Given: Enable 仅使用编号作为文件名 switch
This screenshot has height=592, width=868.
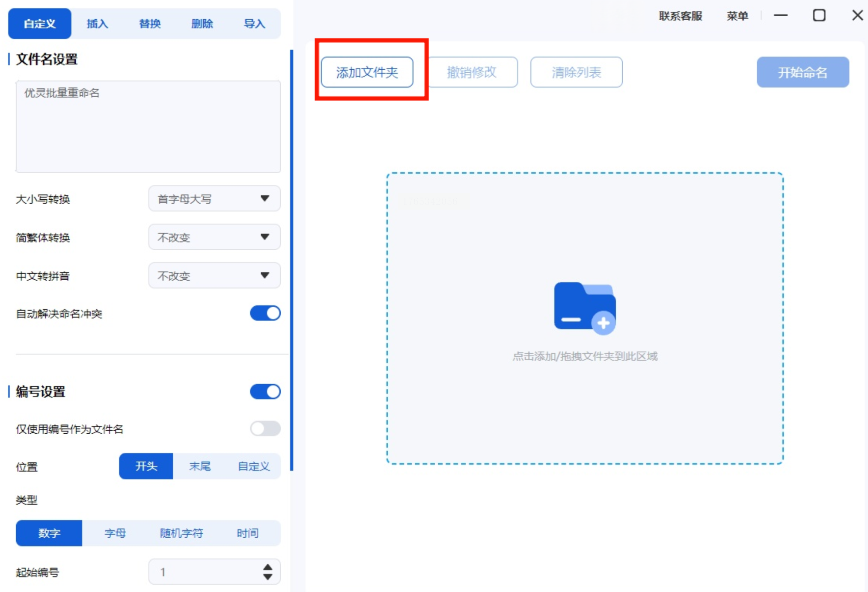Looking at the screenshot, I should [265, 428].
